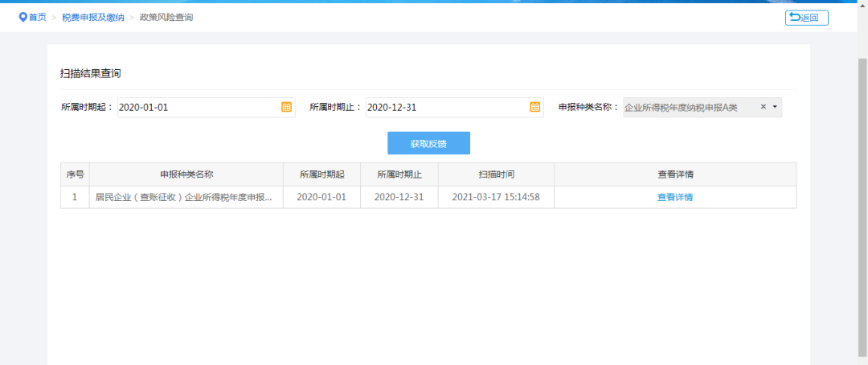Click the 所属时期止 column header
This screenshot has height=365, width=868.
click(399, 174)
